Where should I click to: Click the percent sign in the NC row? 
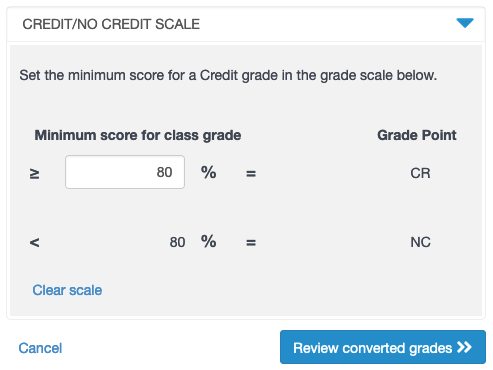(x=209, y=241)
